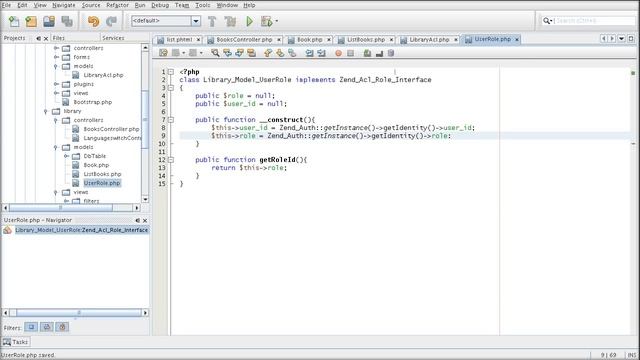This screenshot has width=640, height=360.
Task: Select Bootstrap.php in project tree
Action: click(x=93, y=102)
